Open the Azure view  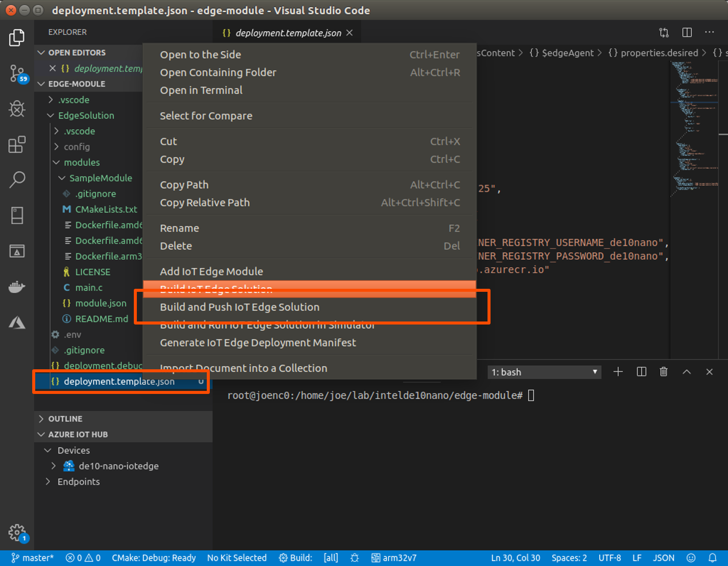coord(17,322)
